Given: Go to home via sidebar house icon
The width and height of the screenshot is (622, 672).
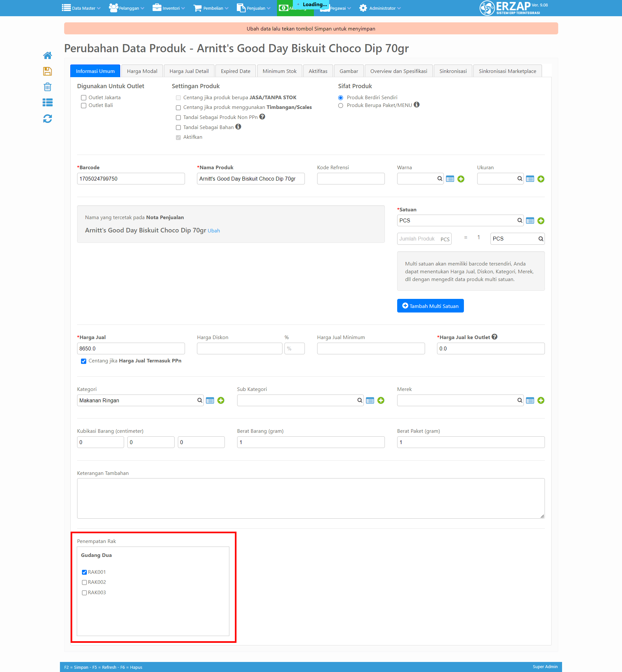Looking at the screenshot, I should click(47, 55).
